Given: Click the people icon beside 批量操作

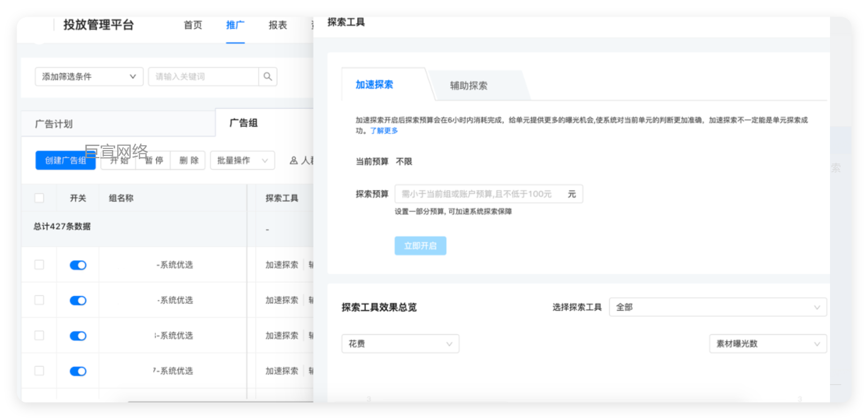Looking at the screenshot, I should 293,160.
